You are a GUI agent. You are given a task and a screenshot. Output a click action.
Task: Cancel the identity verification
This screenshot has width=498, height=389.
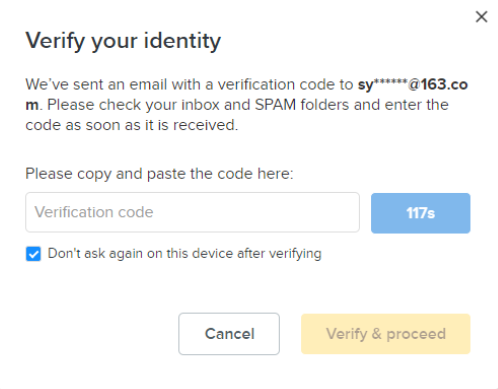(x=229, y=334)
